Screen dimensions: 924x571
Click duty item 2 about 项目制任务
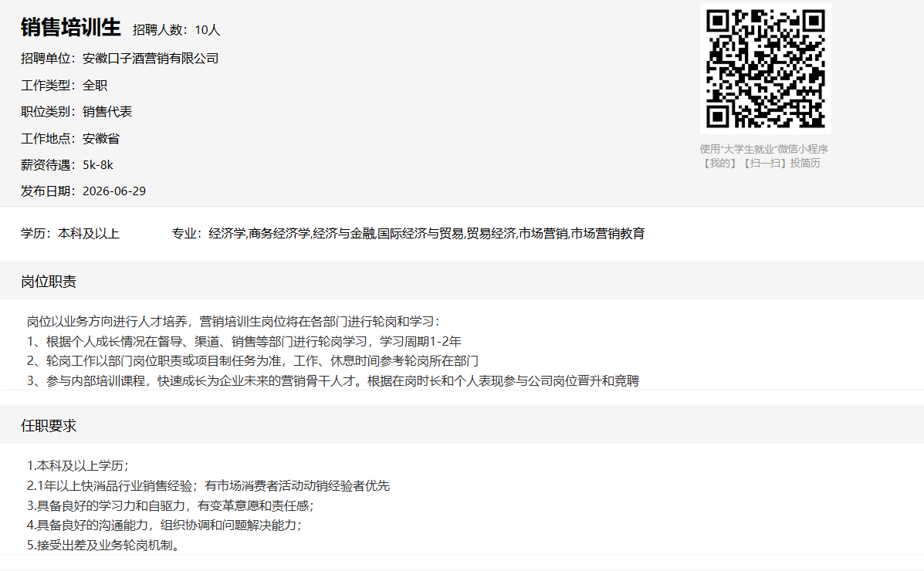[252, 361]
